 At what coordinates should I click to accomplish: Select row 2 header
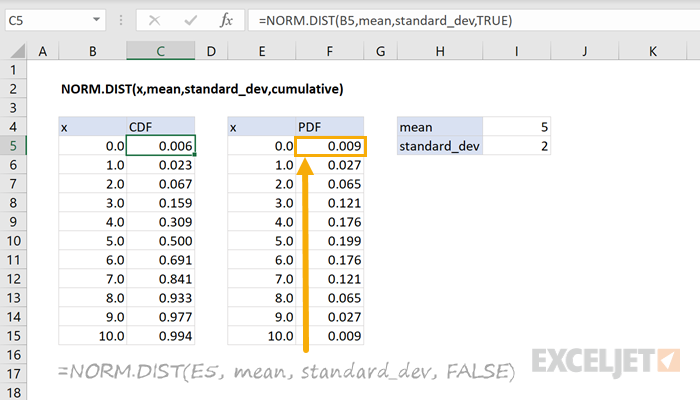[13, 89]
